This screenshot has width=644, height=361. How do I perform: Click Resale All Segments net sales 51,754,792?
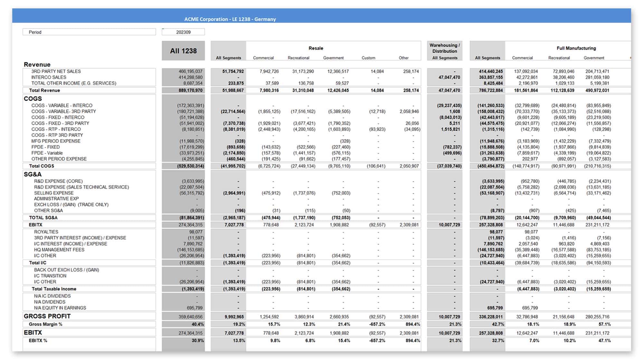233,71
